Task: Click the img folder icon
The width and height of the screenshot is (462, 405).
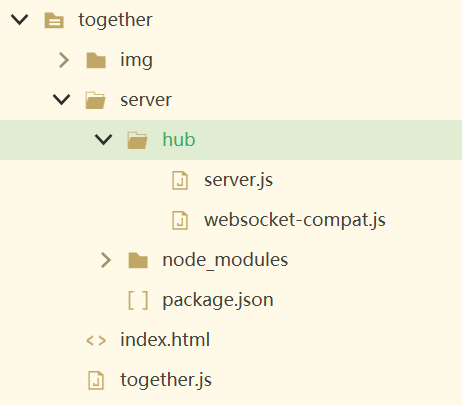Action: (x=96, y=60)
